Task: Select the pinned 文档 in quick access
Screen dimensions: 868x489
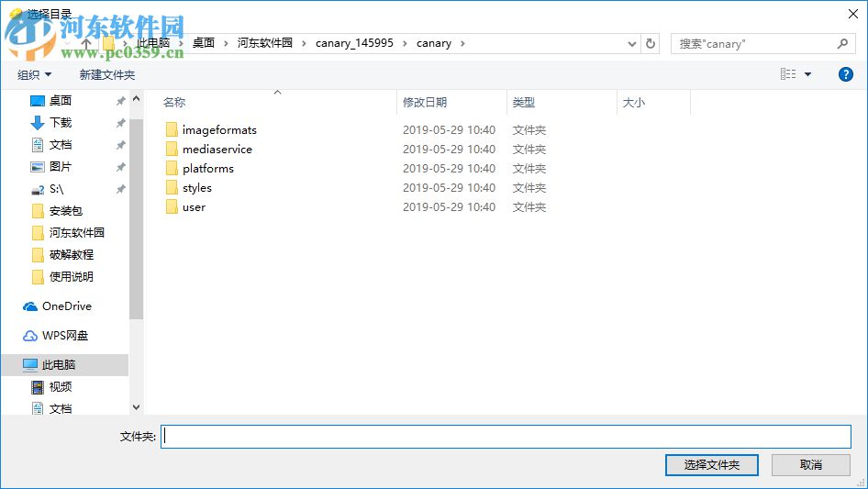Action: [61, 145]
